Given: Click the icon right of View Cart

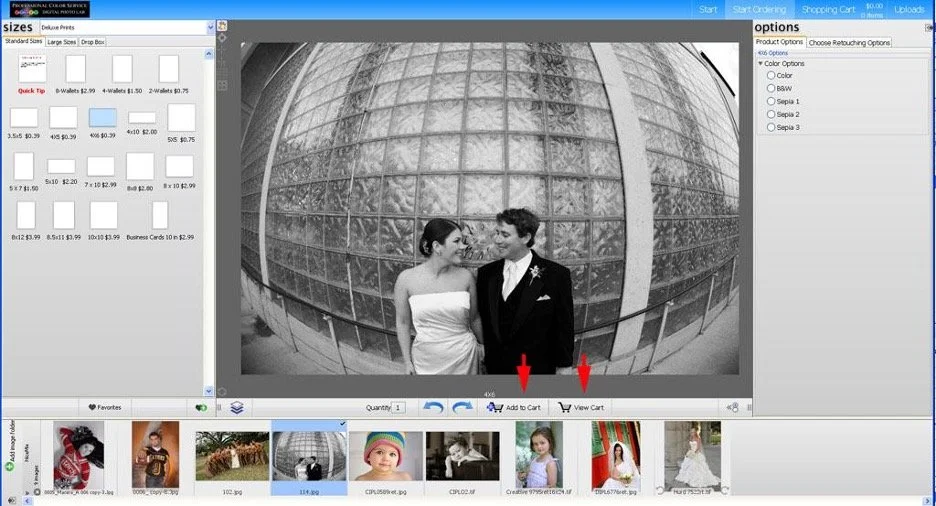Looking at the screenshot, I should click(x=732, y=408).
